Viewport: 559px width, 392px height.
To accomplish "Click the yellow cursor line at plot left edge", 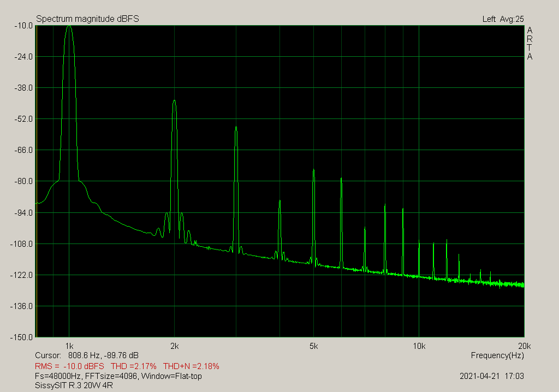I will pos(37,181).
